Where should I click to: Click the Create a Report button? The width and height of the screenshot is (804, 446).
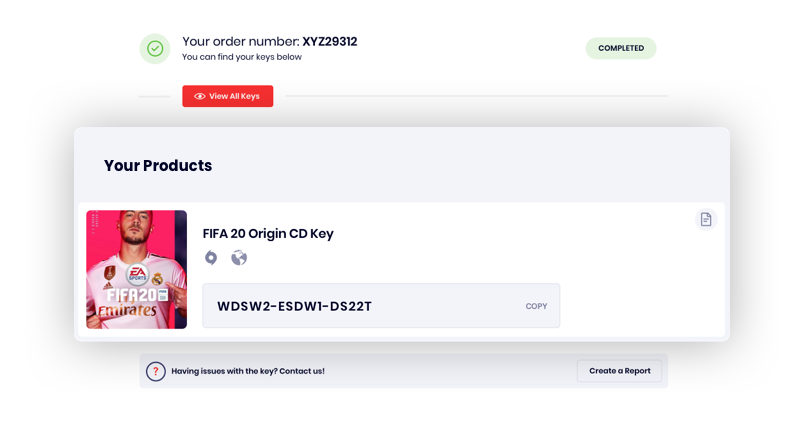620,371
